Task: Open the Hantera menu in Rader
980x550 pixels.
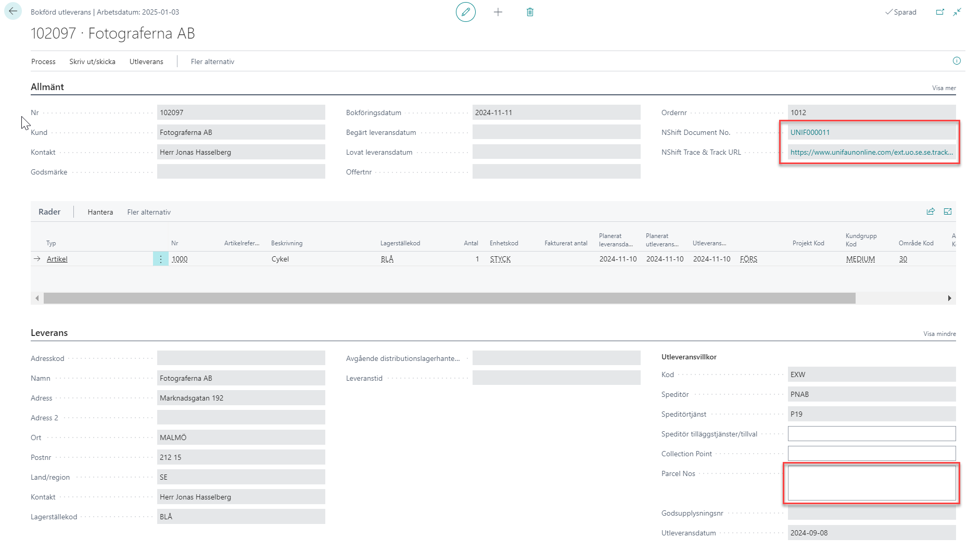Action: [100, 212]
